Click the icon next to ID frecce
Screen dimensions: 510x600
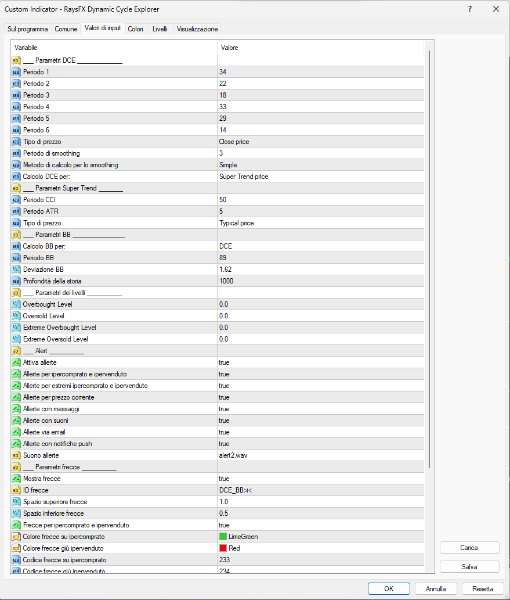tap(16, 490)
